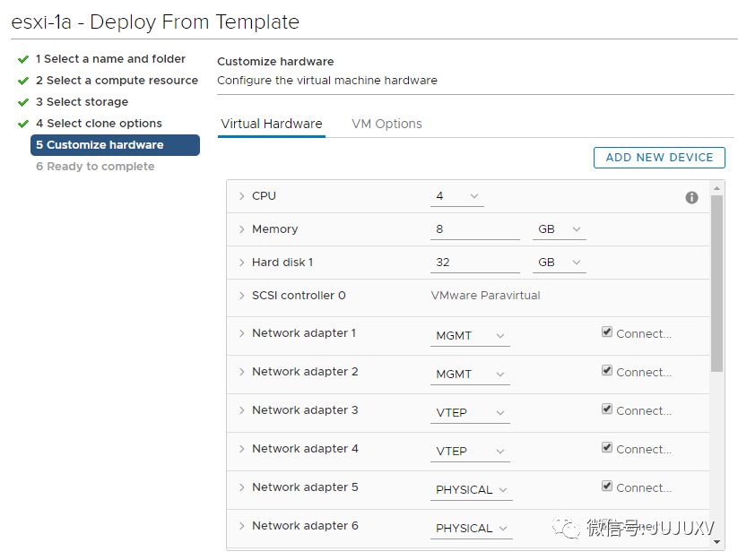The image size is (738, 560).
Task: Click the CPU info icon
Action: point(691,197)
